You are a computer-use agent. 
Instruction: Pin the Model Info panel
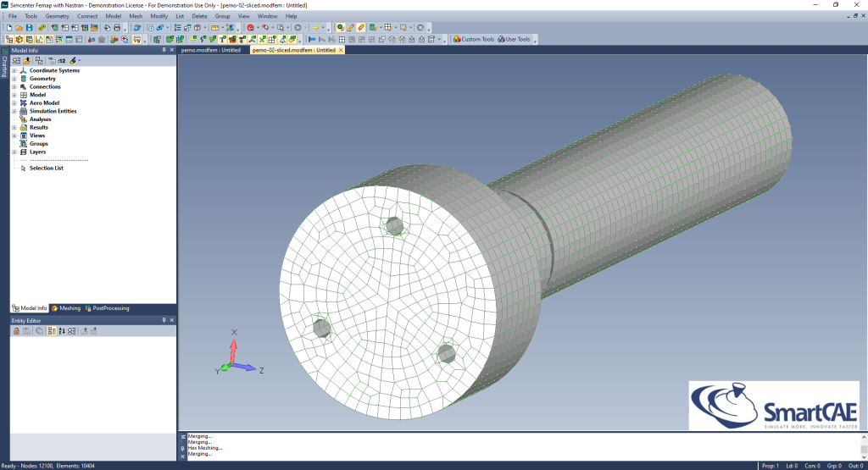[164, 50]
